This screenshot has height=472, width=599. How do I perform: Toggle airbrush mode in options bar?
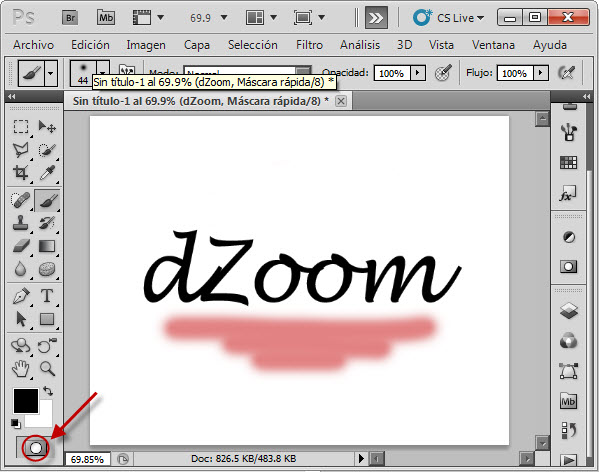[566, 72]
